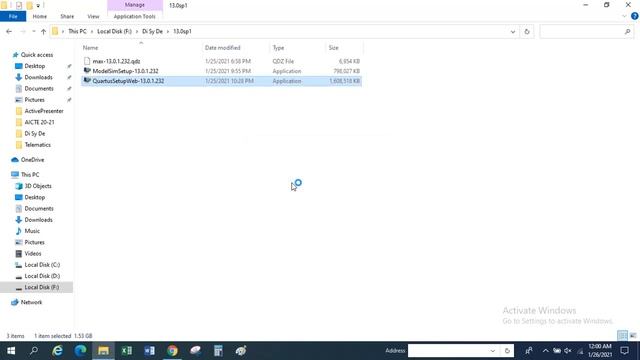Viewport: 640px width, 360px height.
Task: Open Word from the taskbar
Action: [149, 351]
